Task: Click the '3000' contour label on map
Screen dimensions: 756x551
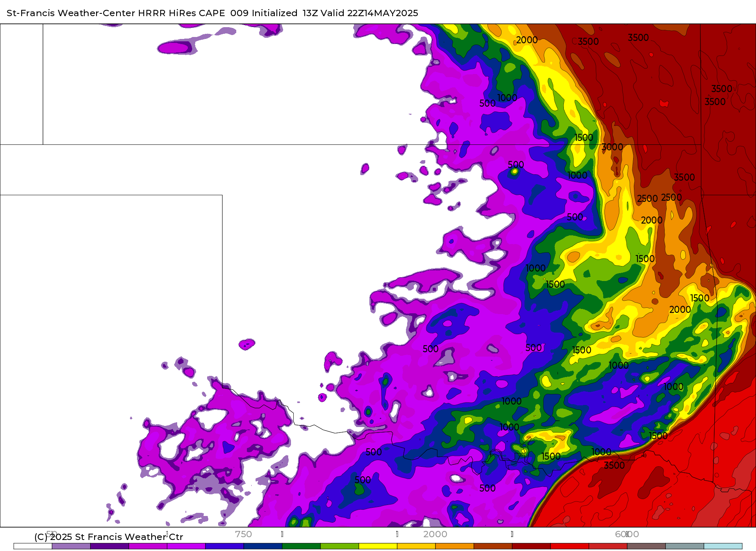Action: [613, 147]
